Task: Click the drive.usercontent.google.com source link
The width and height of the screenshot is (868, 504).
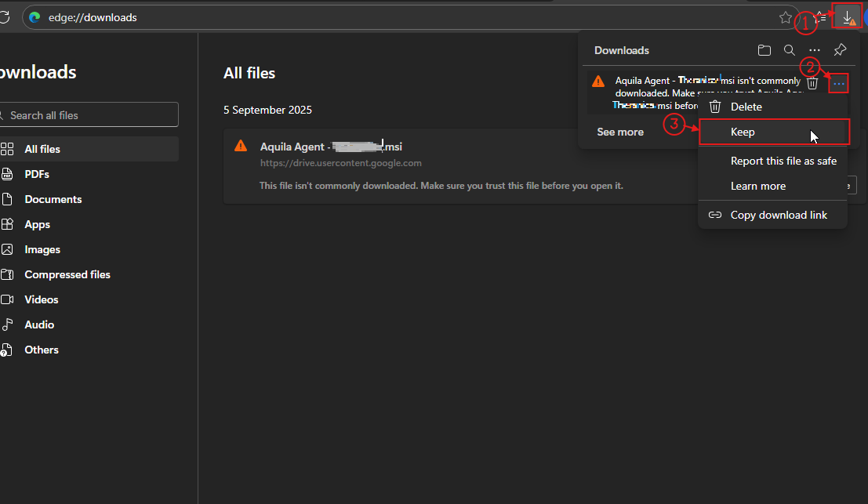Action: pos(341,163)
